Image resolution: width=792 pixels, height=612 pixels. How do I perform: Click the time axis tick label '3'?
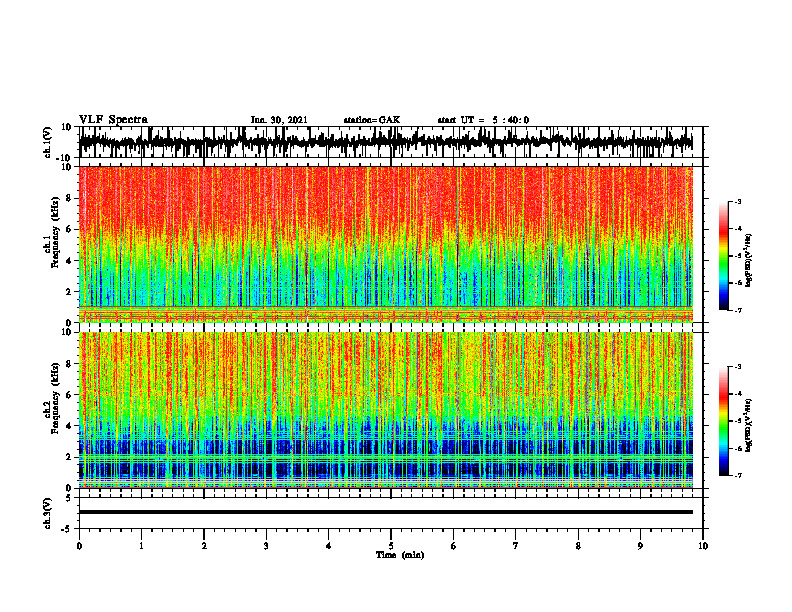[x=266, y=546]
